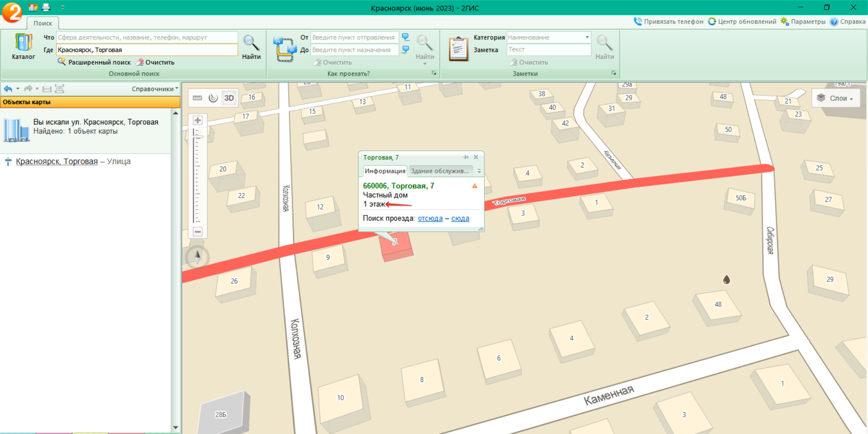Expand the Заметки group launcher
The image size is (868, 434).
click(x=614, y=73)
